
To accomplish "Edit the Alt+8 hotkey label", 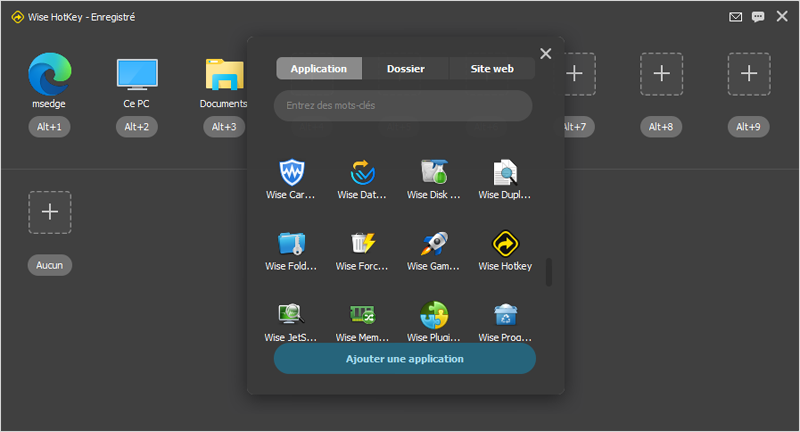I will point(661,127).
